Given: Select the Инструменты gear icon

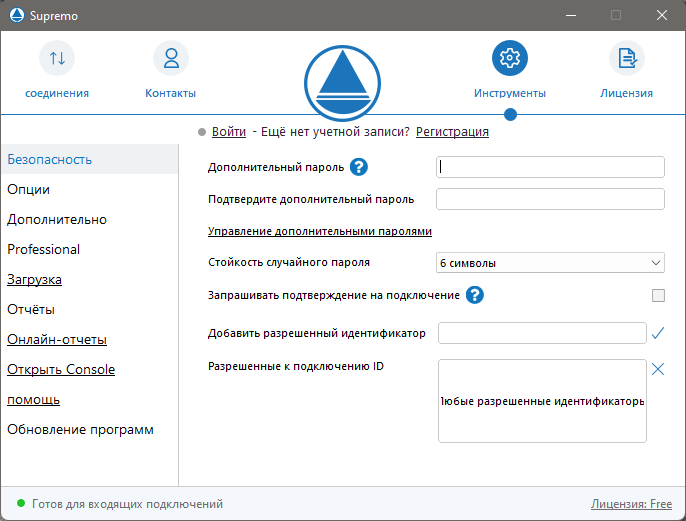Looking at the screenshot, I should pyautogui.click(x=510, y=59).
